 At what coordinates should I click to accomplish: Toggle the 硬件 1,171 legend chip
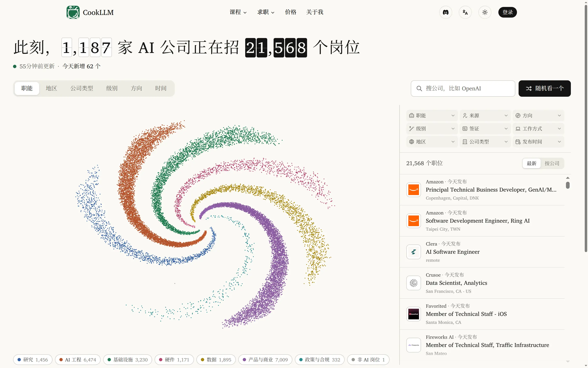pos(174,359)
